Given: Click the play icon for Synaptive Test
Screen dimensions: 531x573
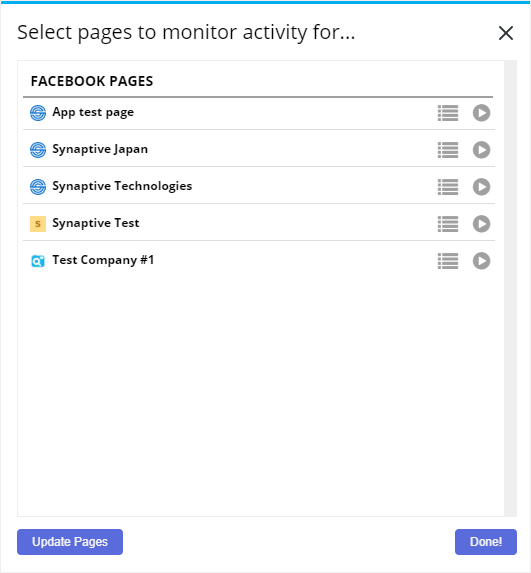Looking at the screenshot, I should [481, 224].
